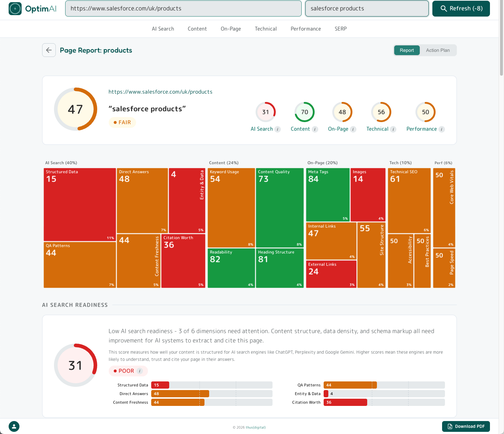Select the Accessibility treemap tile
This screenshot has width=504, height=434.
point(401,261)
